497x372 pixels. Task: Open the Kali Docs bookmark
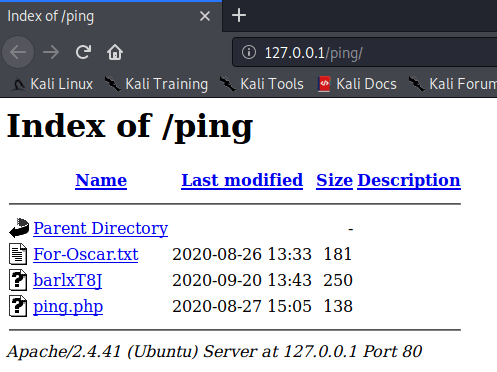[357, 84]
